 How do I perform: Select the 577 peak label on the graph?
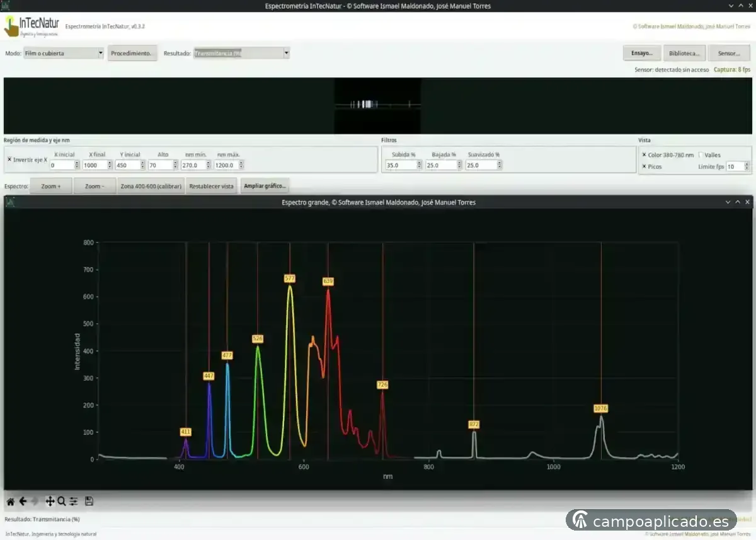pyautogui.click(x=290, y=279)
